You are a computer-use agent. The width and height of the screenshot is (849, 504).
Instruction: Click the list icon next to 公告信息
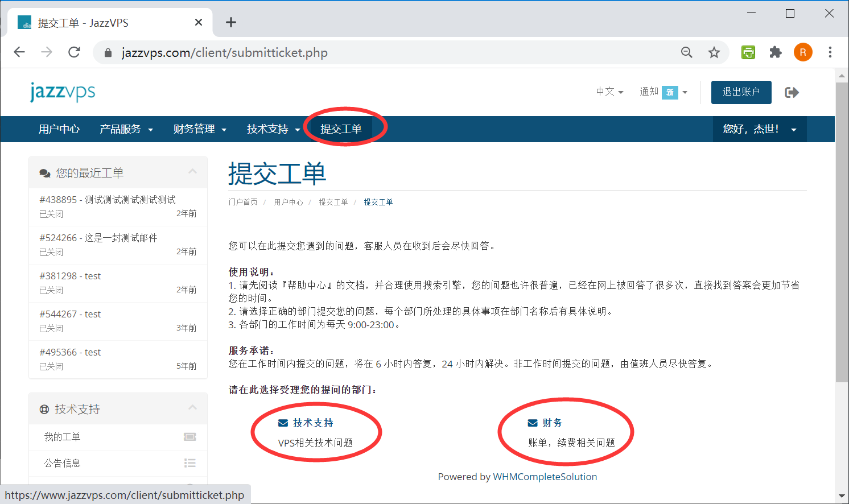pyautogui.click(x=190, y=463)
